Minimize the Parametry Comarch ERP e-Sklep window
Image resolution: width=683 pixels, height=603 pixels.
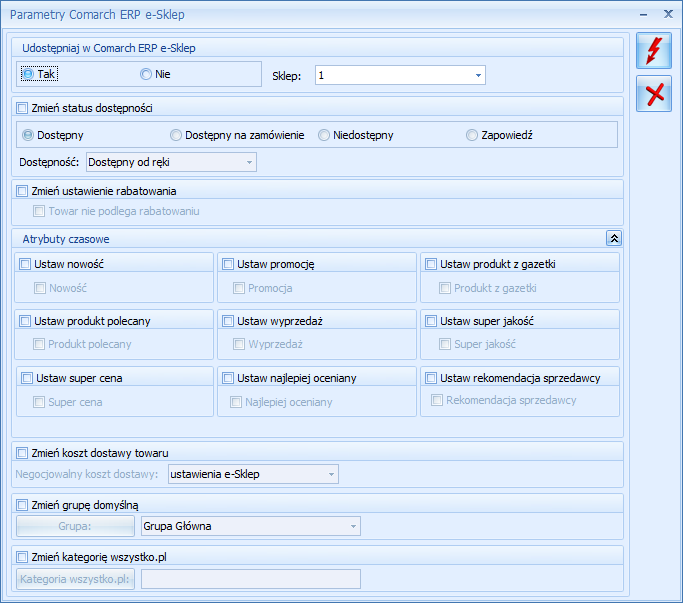(643, 15)
